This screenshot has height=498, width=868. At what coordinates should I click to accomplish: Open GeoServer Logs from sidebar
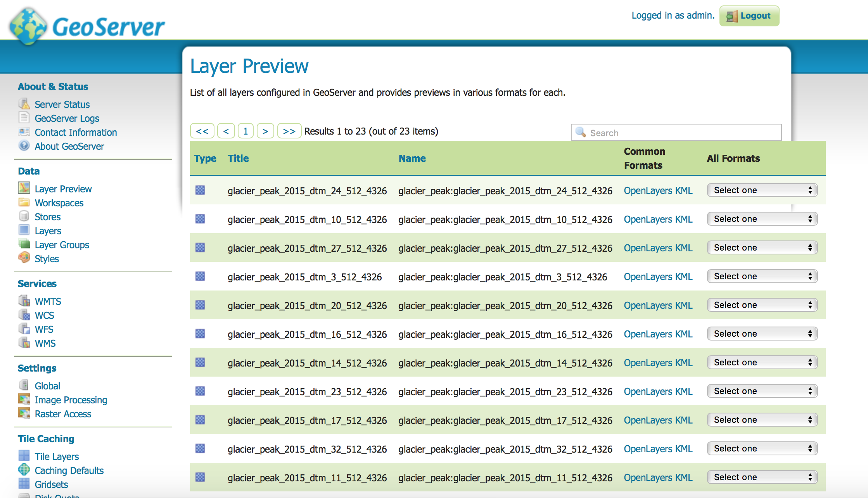[x=67, y=118]
